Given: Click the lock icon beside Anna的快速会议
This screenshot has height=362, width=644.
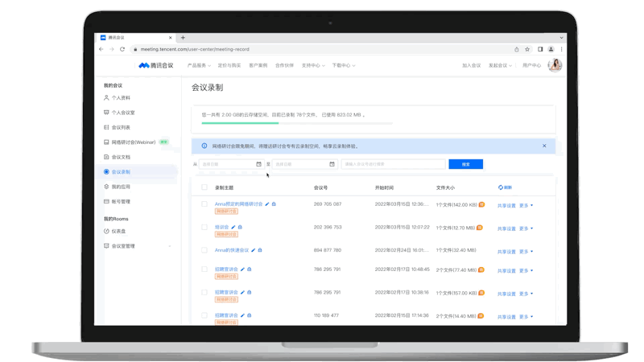Looking at the screenshot, I should click(260, 250).
